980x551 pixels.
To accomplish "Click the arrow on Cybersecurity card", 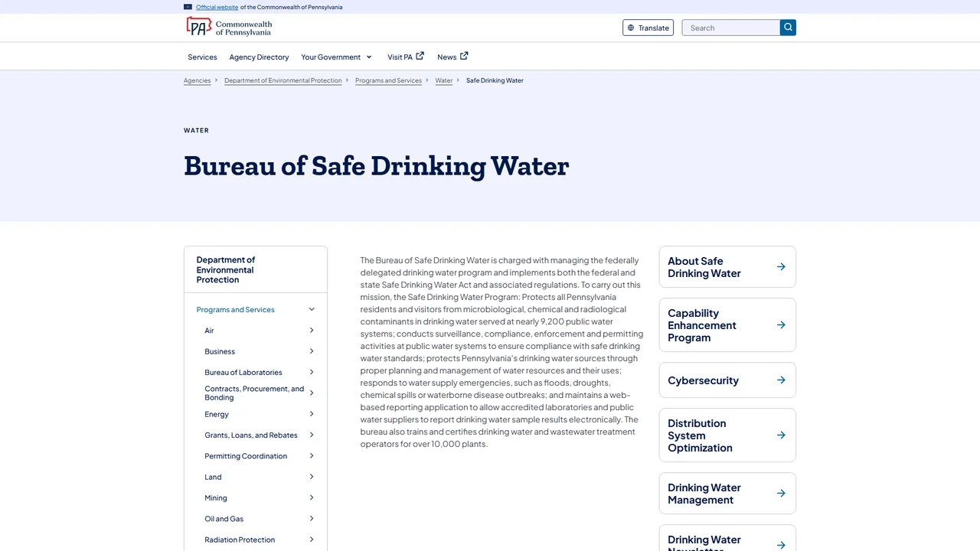I will 781,380.
